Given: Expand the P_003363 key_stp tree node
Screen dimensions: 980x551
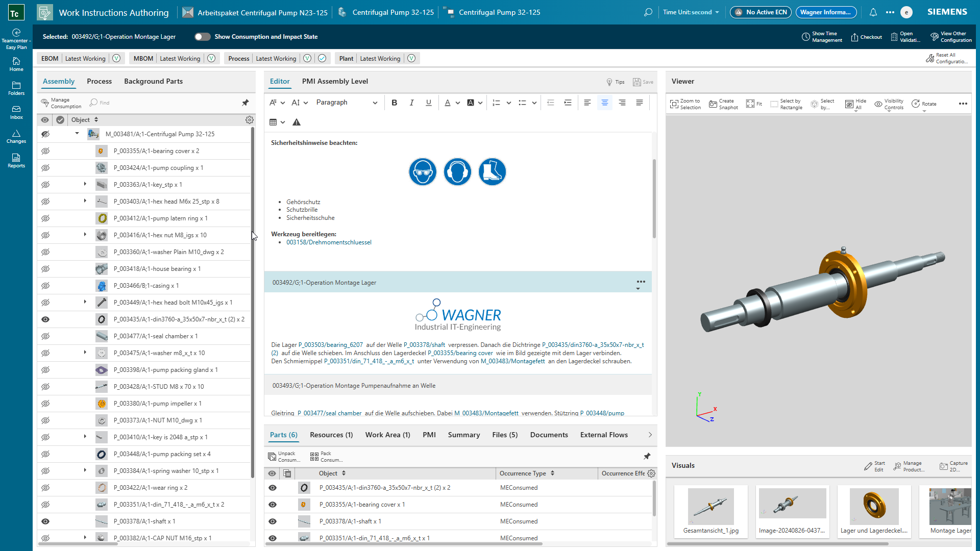Looking at the screenshot, I should click(85, 184).
